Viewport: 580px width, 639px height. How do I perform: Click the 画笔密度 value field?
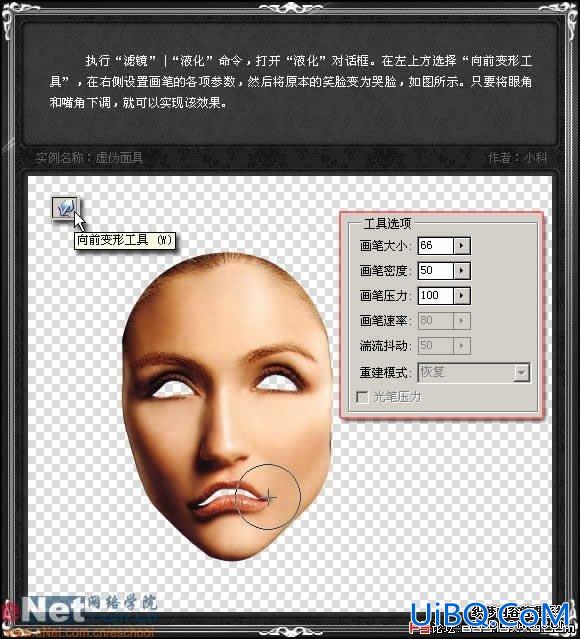click(436, 271)
